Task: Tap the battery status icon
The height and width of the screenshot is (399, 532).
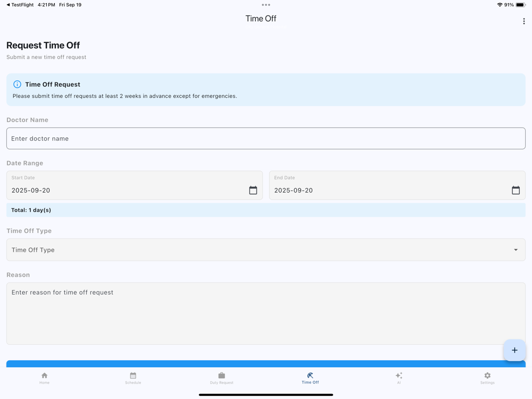Action: [521, 5]
